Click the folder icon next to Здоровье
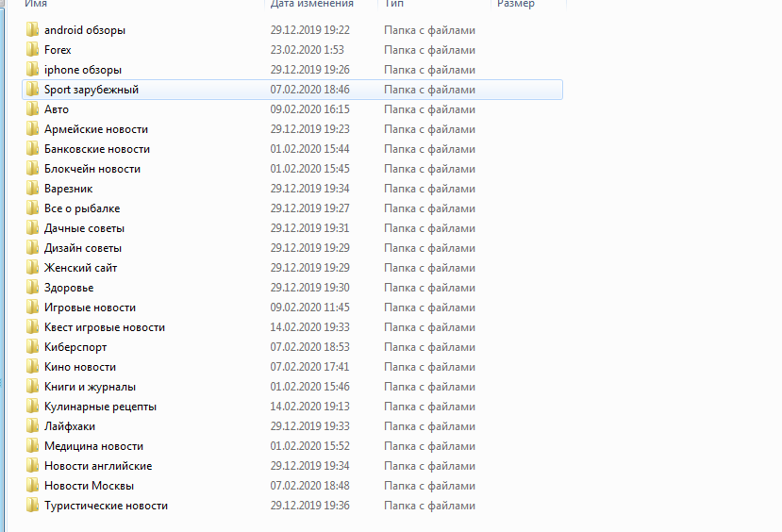 point(32,288)
